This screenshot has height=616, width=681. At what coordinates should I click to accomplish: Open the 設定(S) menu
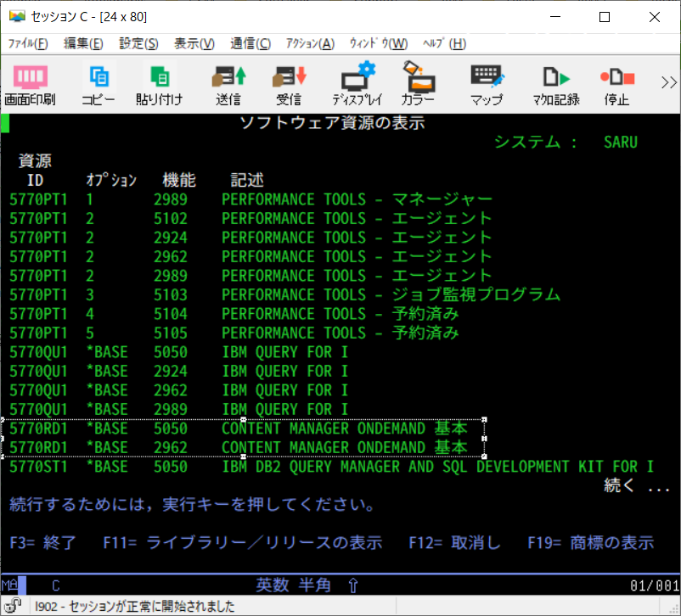pyautogui.click(x=139, y=43)
